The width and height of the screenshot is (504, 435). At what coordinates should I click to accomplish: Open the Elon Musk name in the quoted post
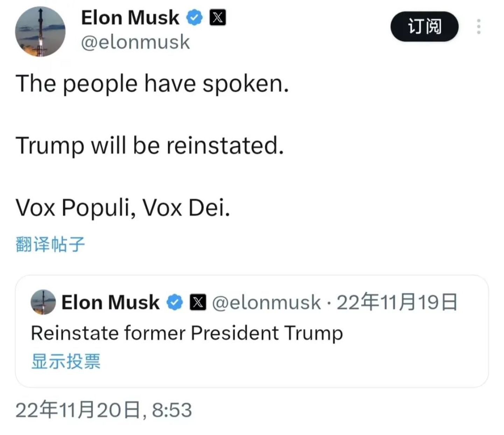[x=110, y=302]
